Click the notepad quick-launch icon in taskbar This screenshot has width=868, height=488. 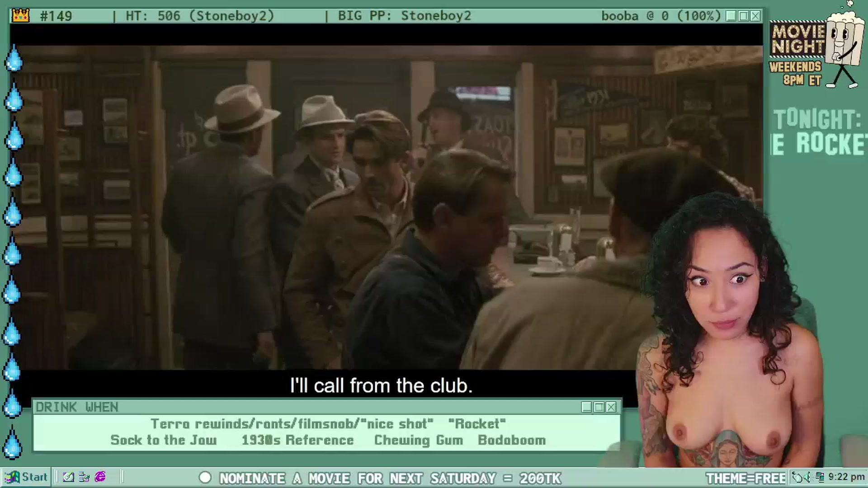68,477
